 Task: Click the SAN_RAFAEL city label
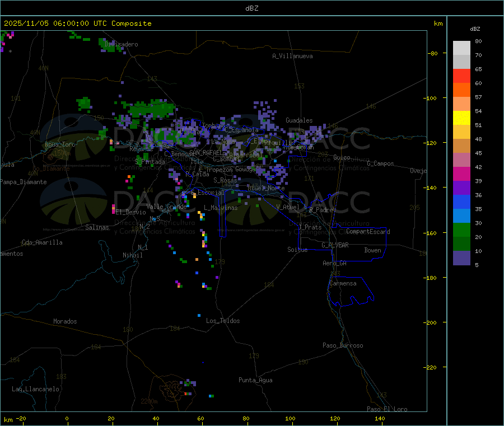coord(206,152)
